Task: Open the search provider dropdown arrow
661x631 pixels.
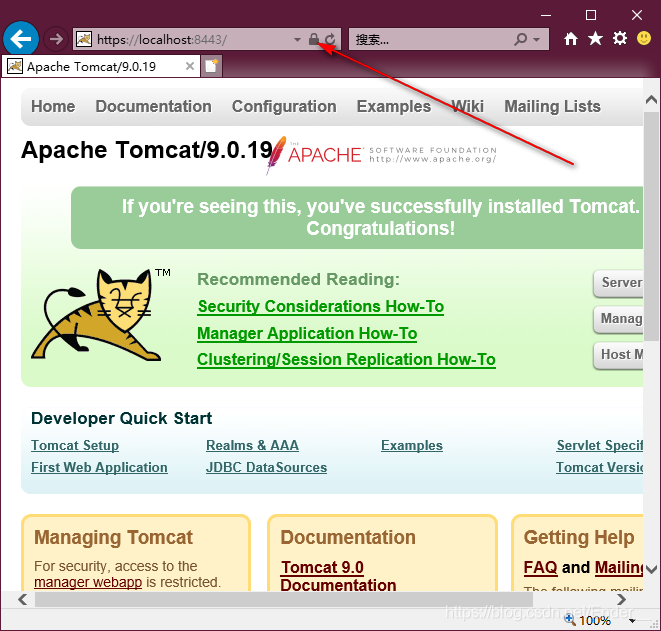Action: pos(537,40)
